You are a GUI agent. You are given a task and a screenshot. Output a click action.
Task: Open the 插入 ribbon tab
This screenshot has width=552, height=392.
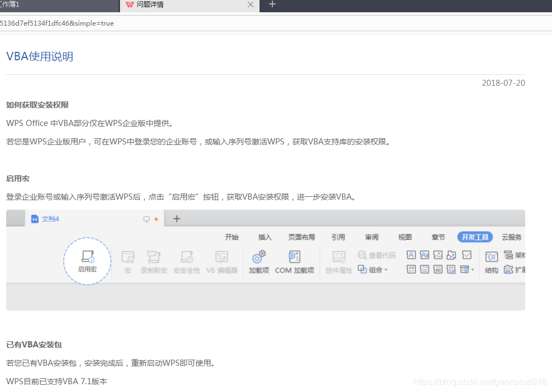265,238
